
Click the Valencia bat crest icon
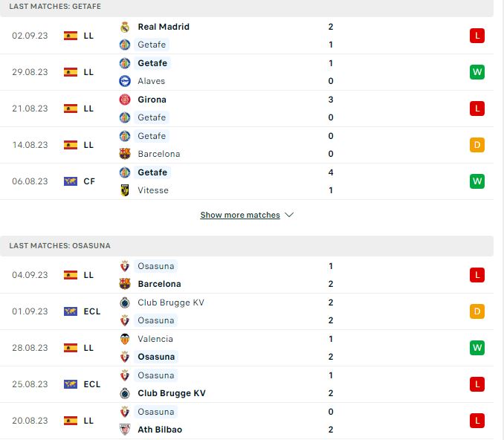tap(125, 339)
